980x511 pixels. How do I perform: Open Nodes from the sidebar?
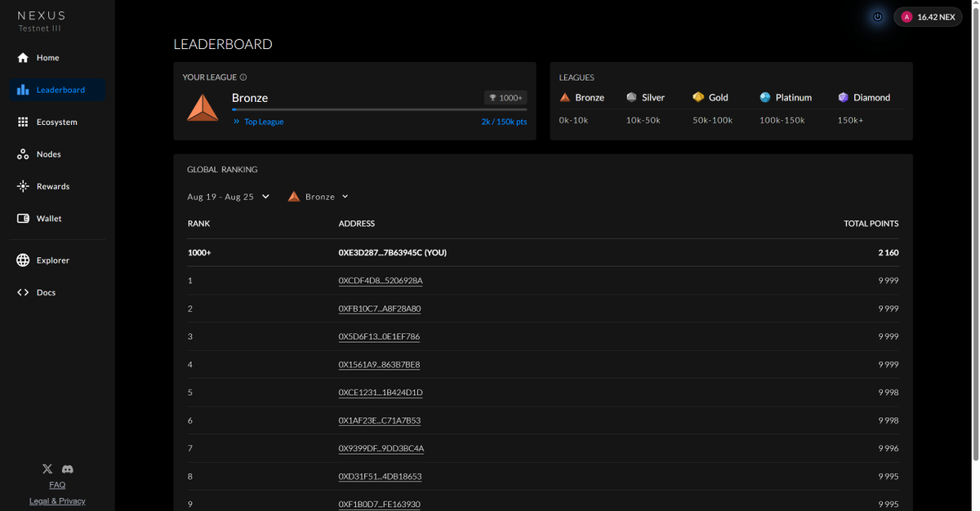pyautogui.click(x=57, y=154)
